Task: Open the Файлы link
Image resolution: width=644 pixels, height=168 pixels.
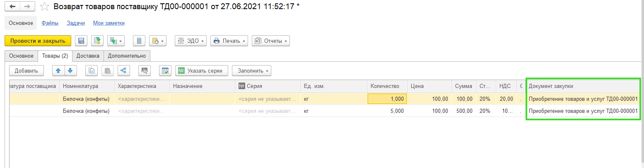Action: (50, 23)
